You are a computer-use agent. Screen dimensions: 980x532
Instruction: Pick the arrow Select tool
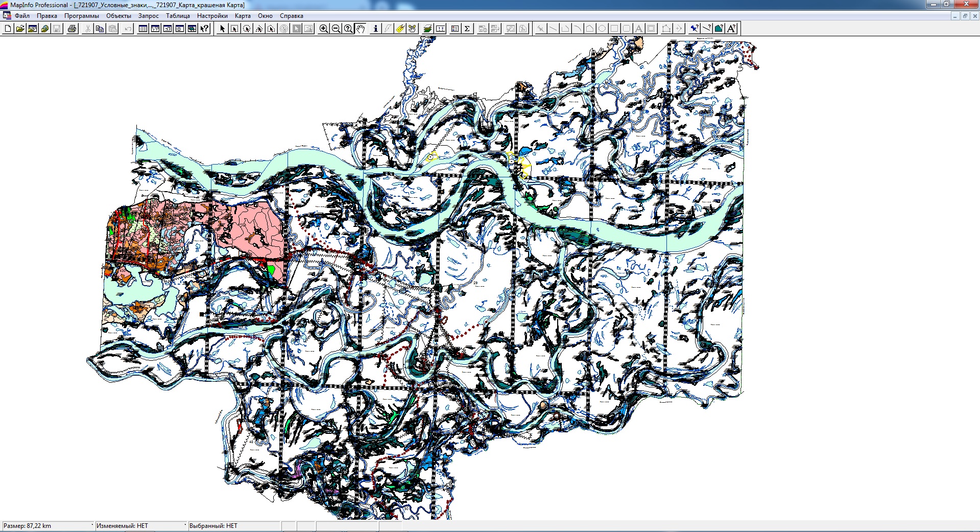point(222,29)
